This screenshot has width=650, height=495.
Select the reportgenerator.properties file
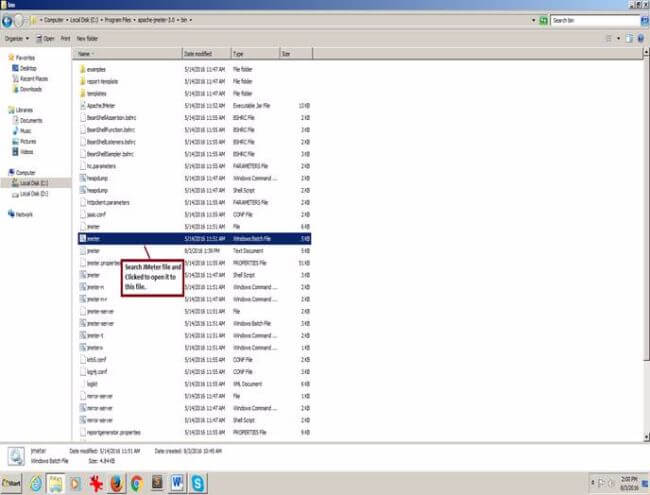194,432
